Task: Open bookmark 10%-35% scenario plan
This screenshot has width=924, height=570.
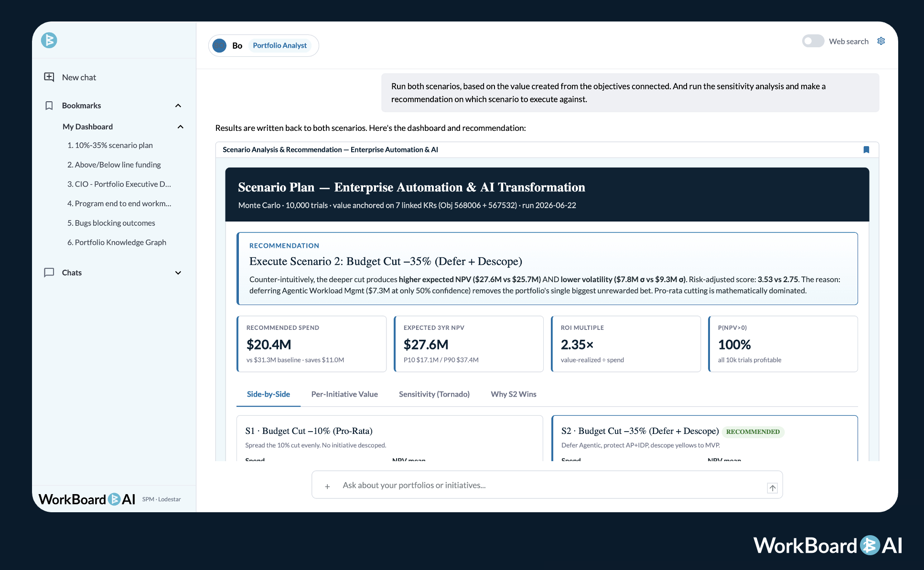Action: pos(110,145)
